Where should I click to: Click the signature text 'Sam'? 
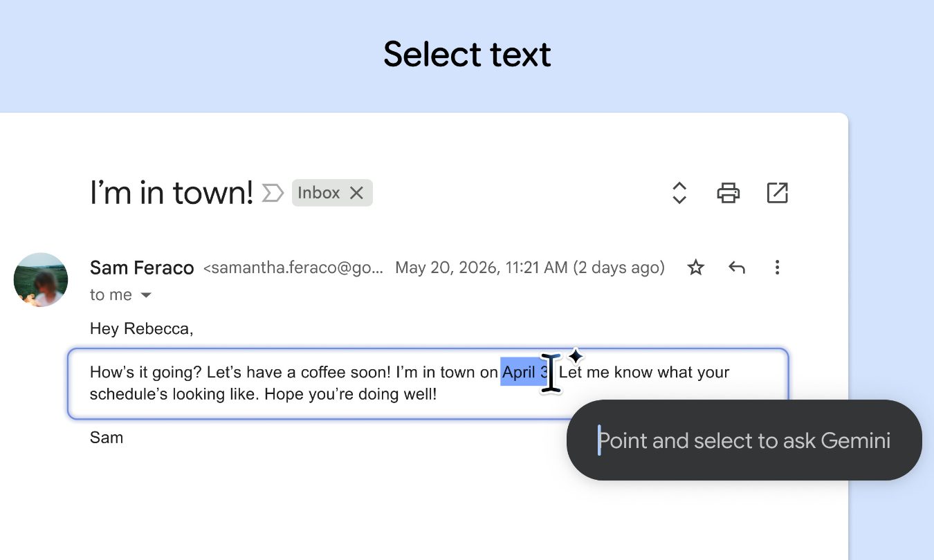[107, 438]
